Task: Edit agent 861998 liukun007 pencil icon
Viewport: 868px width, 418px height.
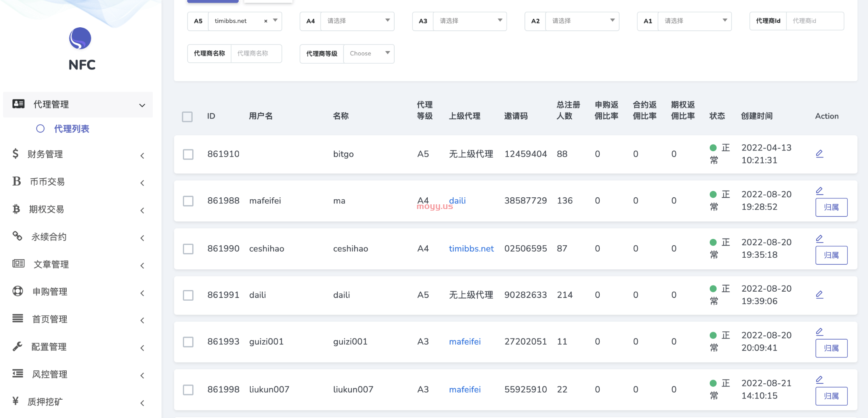Action: pos(820,380)
